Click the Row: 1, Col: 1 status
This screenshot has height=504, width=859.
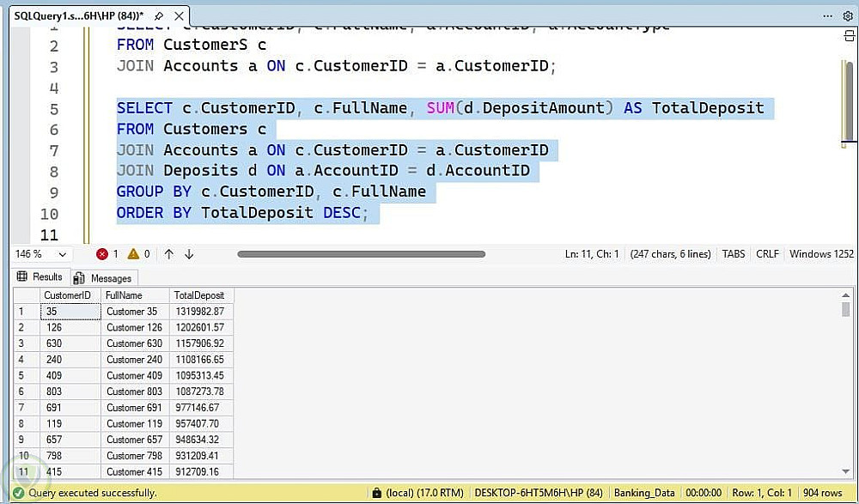[761, 493]
